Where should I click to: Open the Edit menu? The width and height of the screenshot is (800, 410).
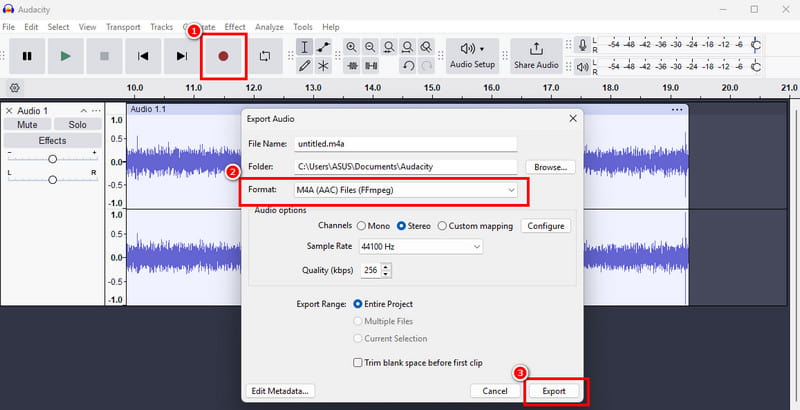31,27
